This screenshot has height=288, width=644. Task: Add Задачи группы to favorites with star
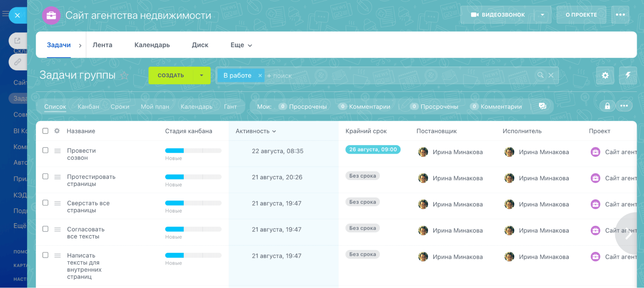coord(124,76)
